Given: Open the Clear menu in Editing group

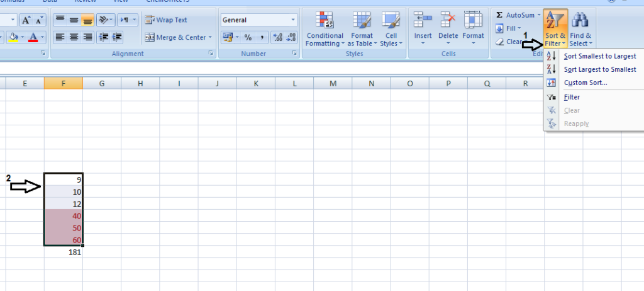Looking at the screenshot, I should [x=509, y=42].
